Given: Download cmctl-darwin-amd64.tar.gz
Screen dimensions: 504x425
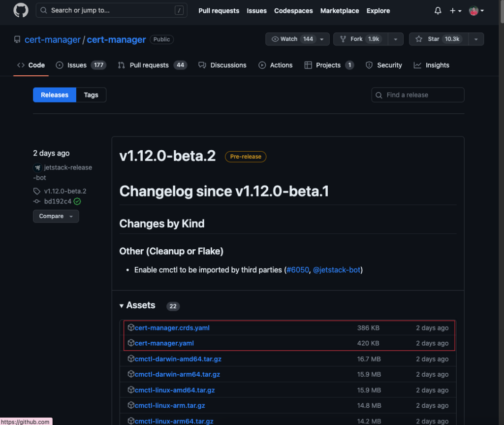Looking at the screenshot, I should 178,359.
